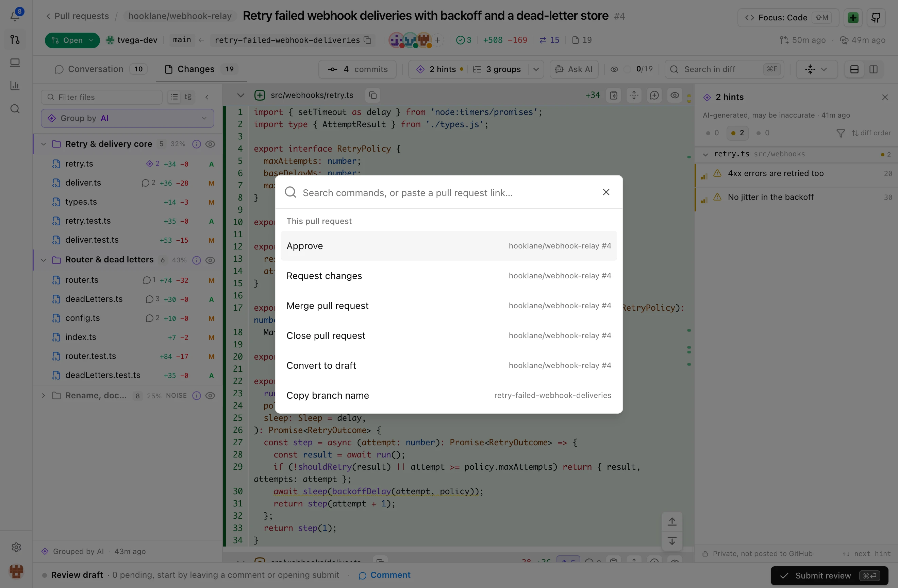Image resolution: width=898 pixels, height=588 pixels.
Task: Close the command palette with X
Action: pyautogui.click(x=606, y=192)
